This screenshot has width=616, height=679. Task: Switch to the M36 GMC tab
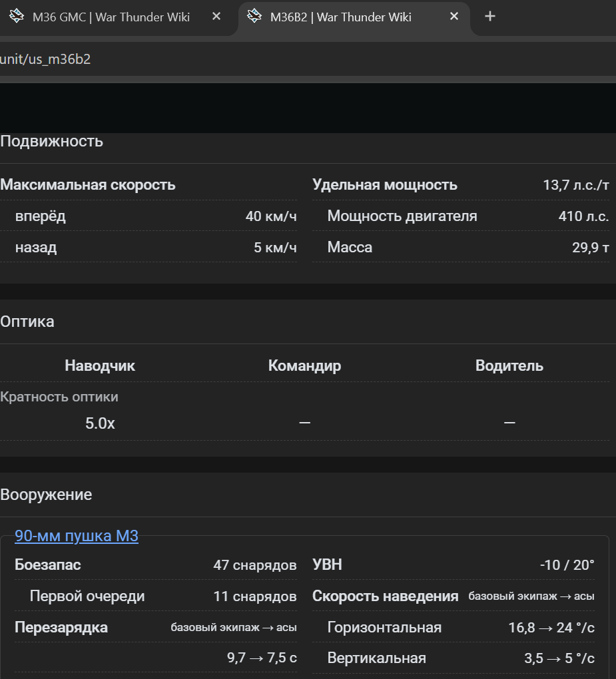click(111, 17)
